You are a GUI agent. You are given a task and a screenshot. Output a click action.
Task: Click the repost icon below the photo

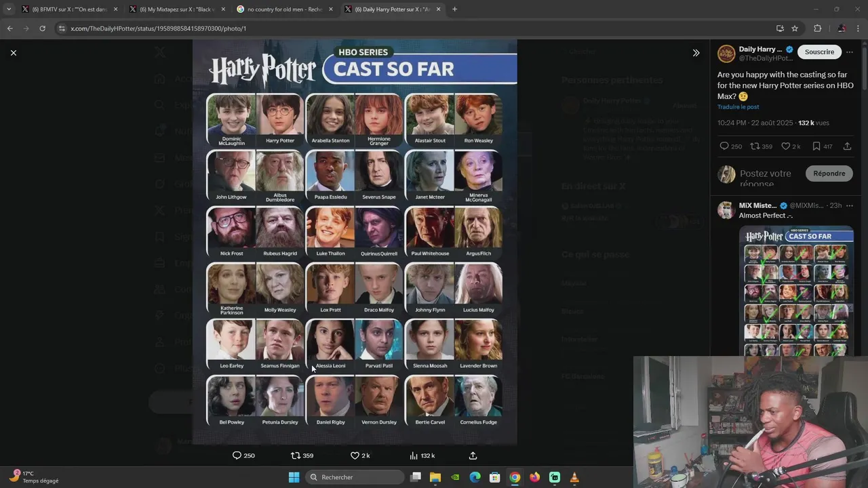tap(295, 455)
